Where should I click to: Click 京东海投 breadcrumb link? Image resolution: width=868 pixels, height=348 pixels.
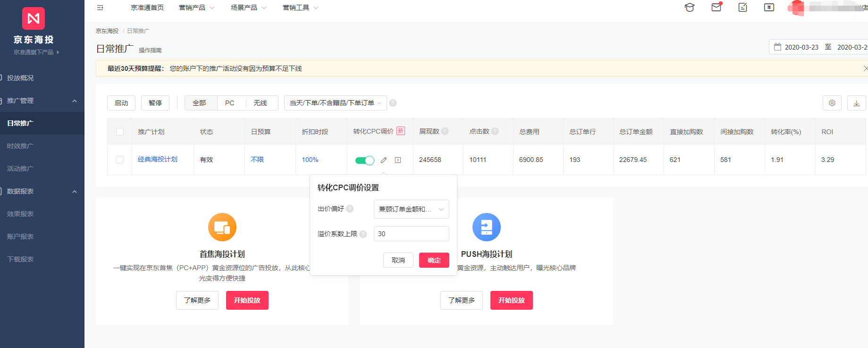(x=107, y=31)
